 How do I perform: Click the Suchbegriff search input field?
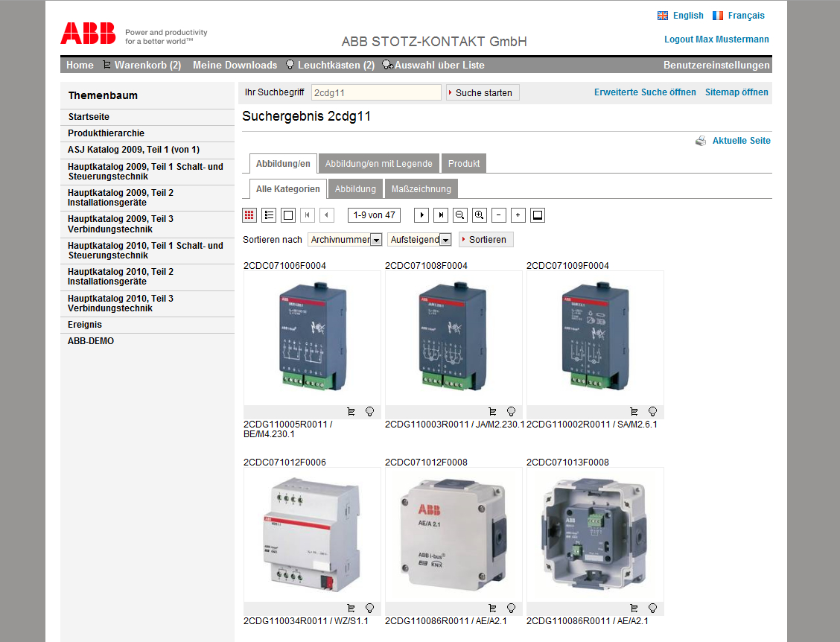pos(376,92)
